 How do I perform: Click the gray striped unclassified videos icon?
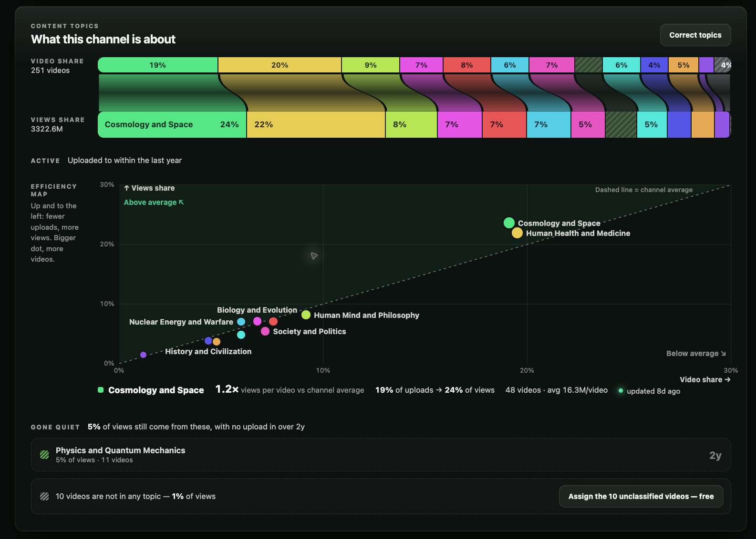pos(44,496)
